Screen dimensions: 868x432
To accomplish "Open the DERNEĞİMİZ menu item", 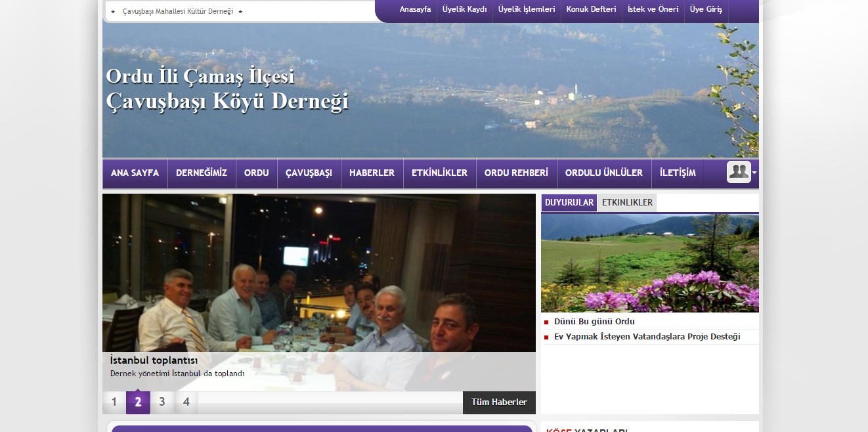I will pos(201,173).
